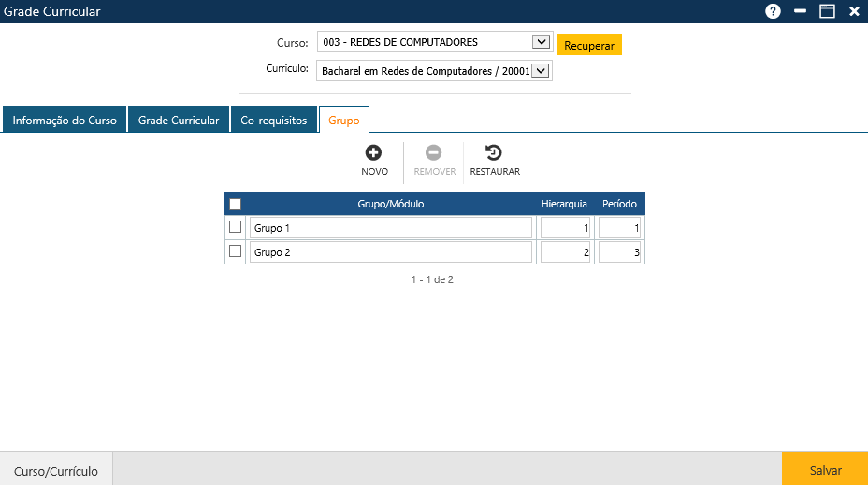868x485 pixels.
Task: Click the Período field for Grupo 2
Action: pos(619,252)
